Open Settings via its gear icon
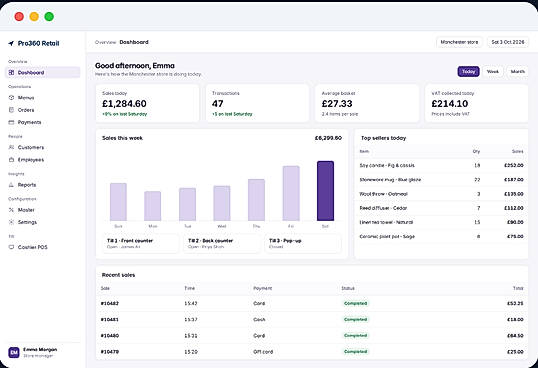The image size is (538, 368). 11,222
